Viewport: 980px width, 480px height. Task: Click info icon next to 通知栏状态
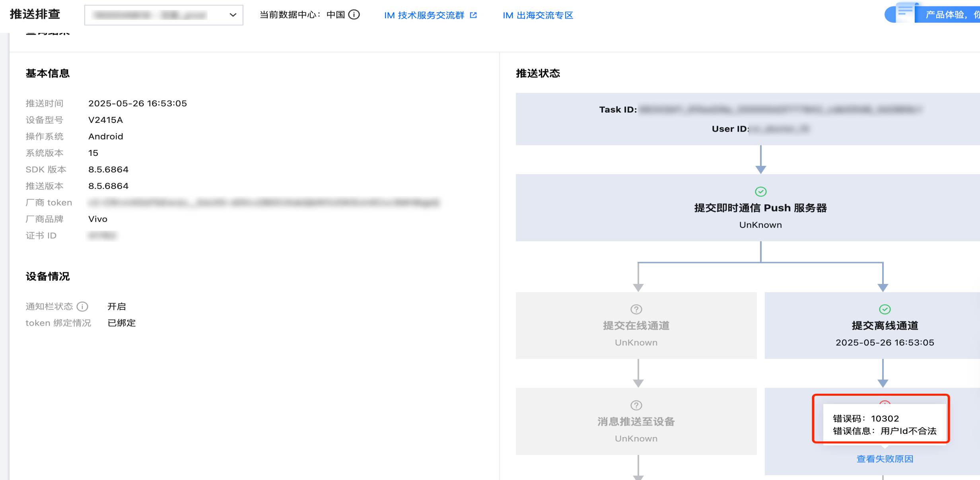[x=82, y=307]
